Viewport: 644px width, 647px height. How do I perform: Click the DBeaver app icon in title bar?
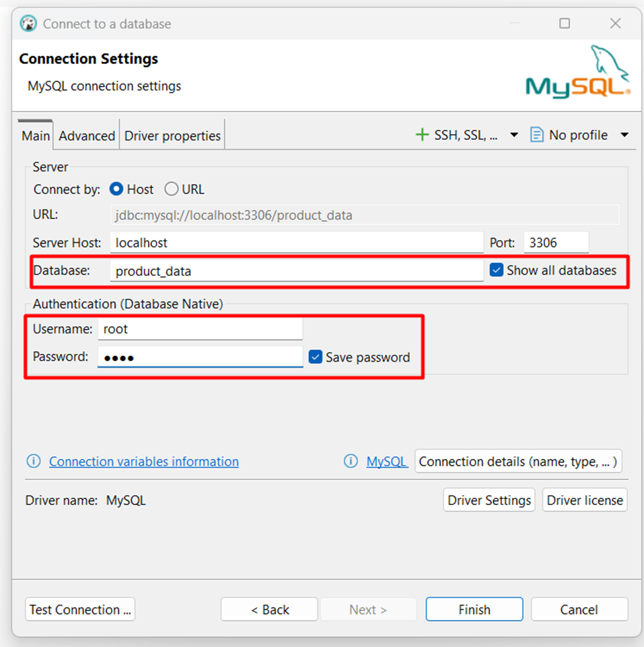click(28, 24)
